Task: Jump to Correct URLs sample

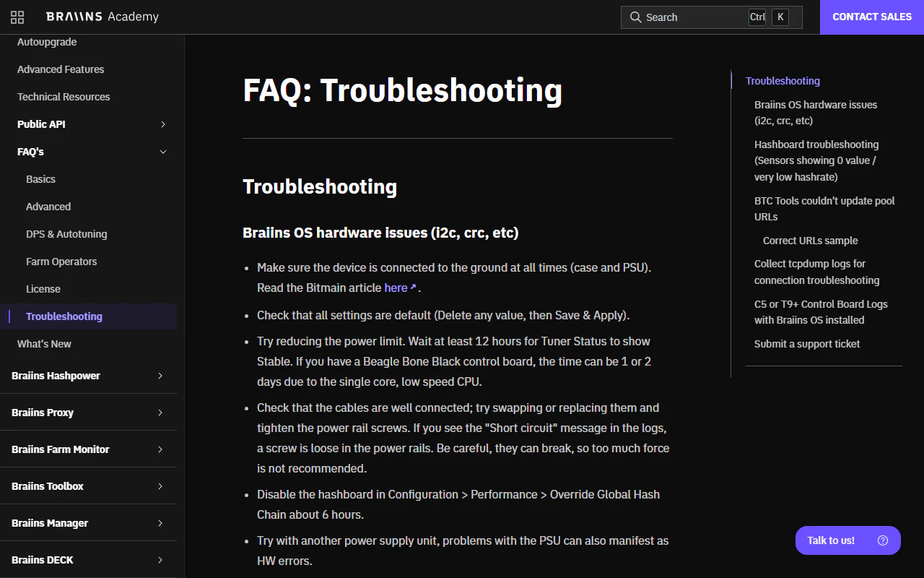Action: point(811,241)
